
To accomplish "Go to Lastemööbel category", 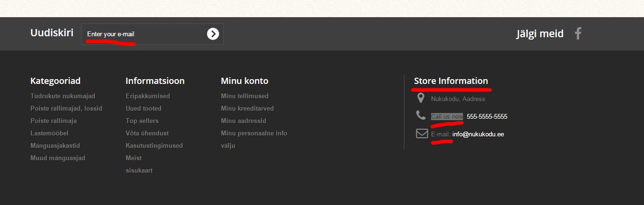I will point(50,133).
